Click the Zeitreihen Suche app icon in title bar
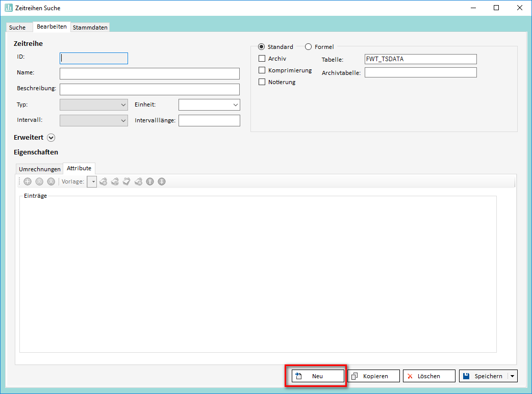This screenshot has height=394, width=532. [x=9, y=8]
